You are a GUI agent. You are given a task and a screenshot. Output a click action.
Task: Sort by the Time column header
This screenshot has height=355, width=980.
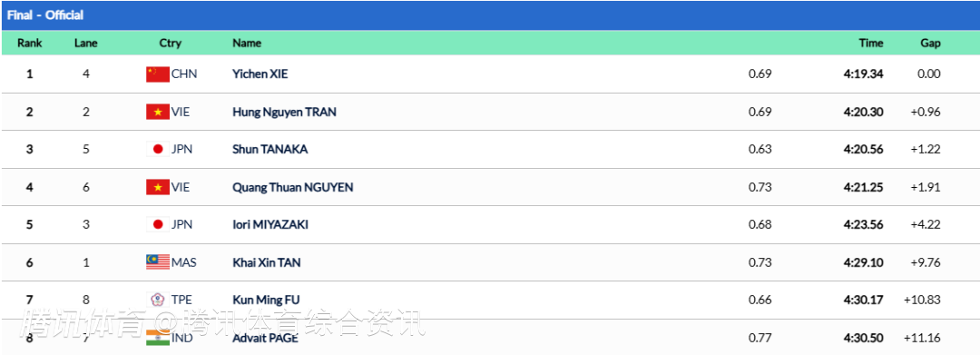(870, 43)
